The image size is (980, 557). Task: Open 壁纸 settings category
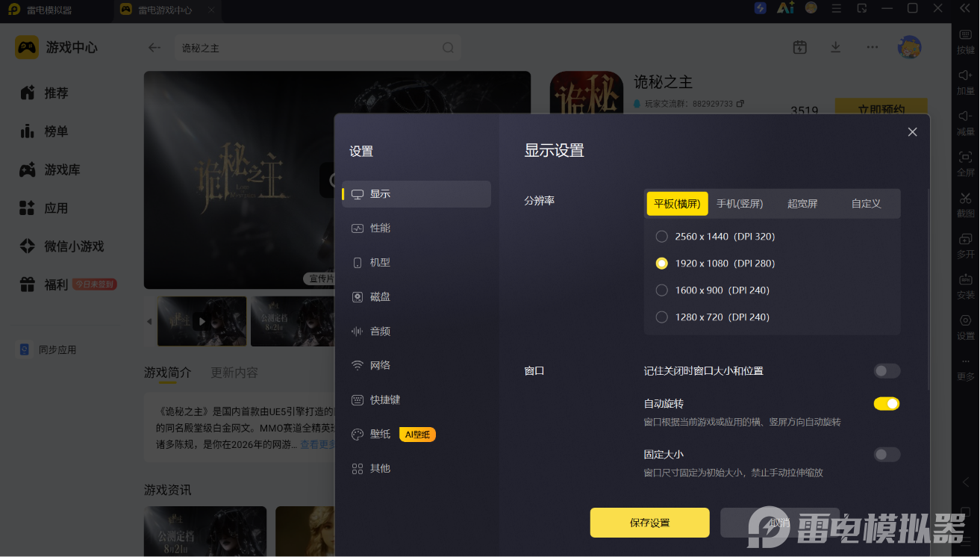pos(416,435)
